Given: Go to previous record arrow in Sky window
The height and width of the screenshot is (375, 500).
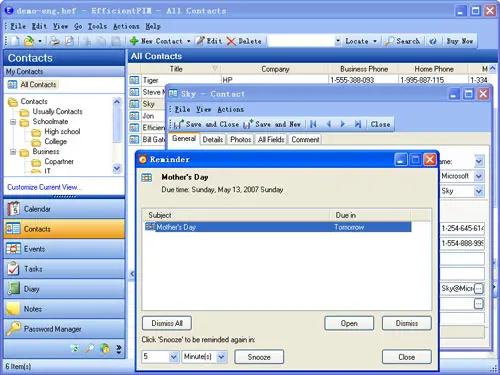Looking at the screenshot, I should pos(329,124).
